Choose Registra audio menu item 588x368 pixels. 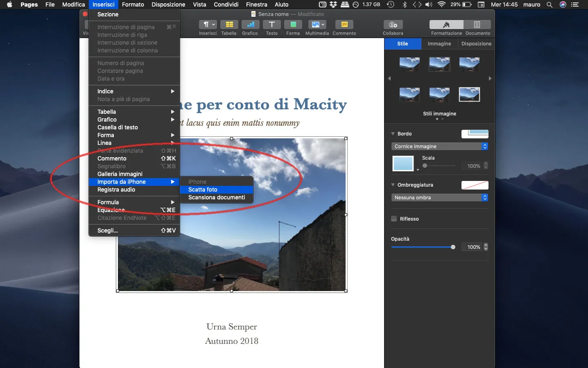click(x=134, y=190)
